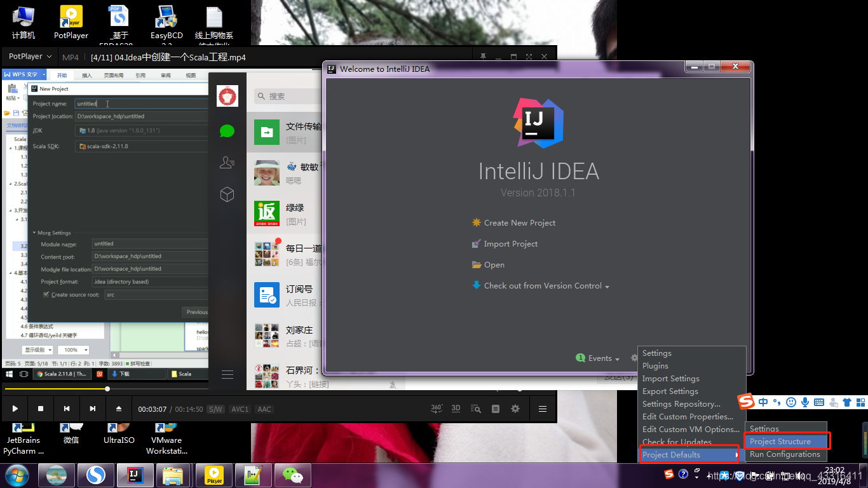The image size is (868, 488).
Task: Open the Events dropdown in IntelliJ
Action: (597, 358)
